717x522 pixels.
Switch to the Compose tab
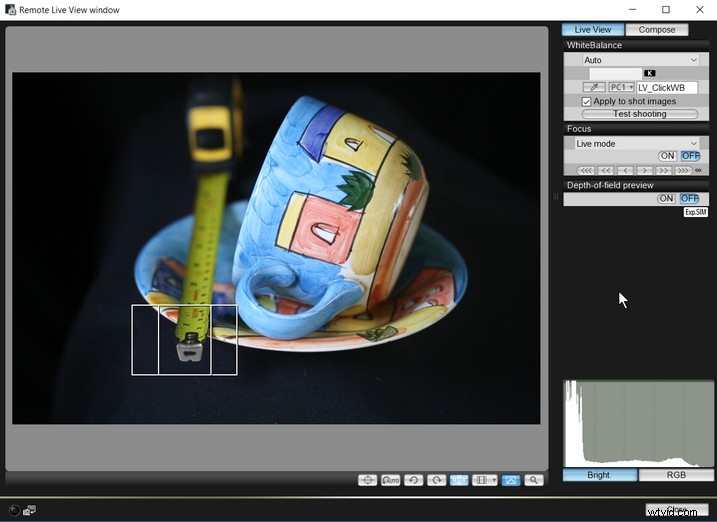click(657, 30)
